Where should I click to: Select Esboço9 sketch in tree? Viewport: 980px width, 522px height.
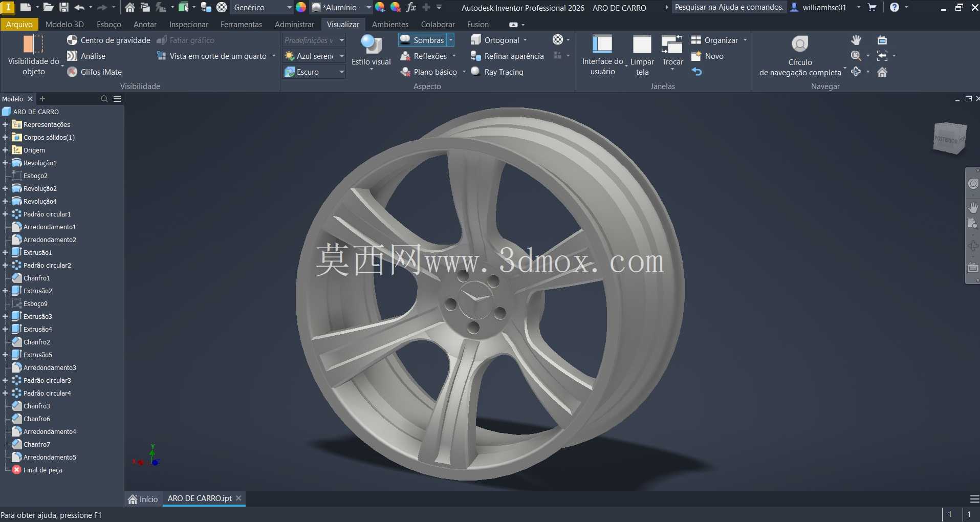(x=35, y=303)
